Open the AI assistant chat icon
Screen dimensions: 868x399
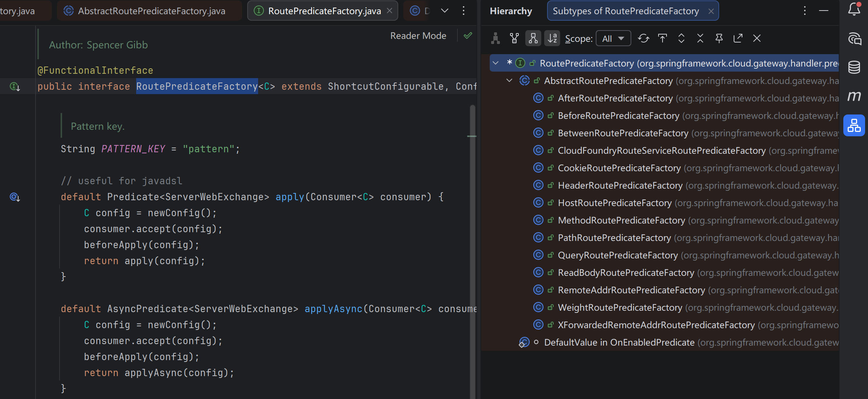pyautogui.click(x=854, y=39)
